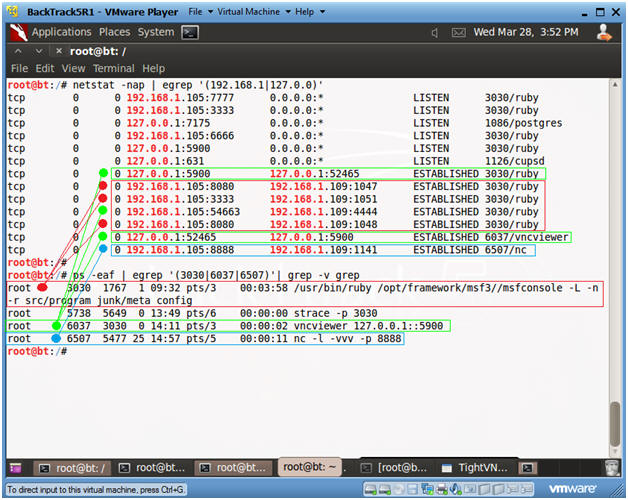Image resolution: width=628 pixels, height=500 pixels.
Task: Click the printer device icon
Action: [x=442, y=489]
